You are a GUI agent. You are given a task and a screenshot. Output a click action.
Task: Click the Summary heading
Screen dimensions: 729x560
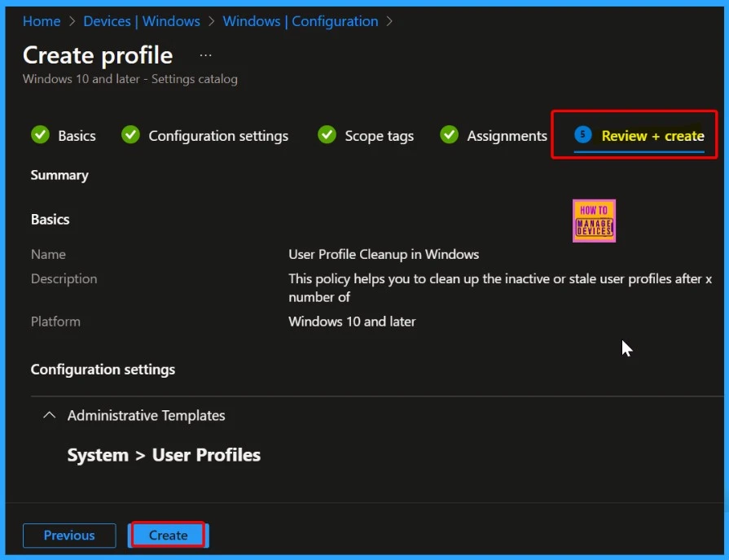coord(59,175)
